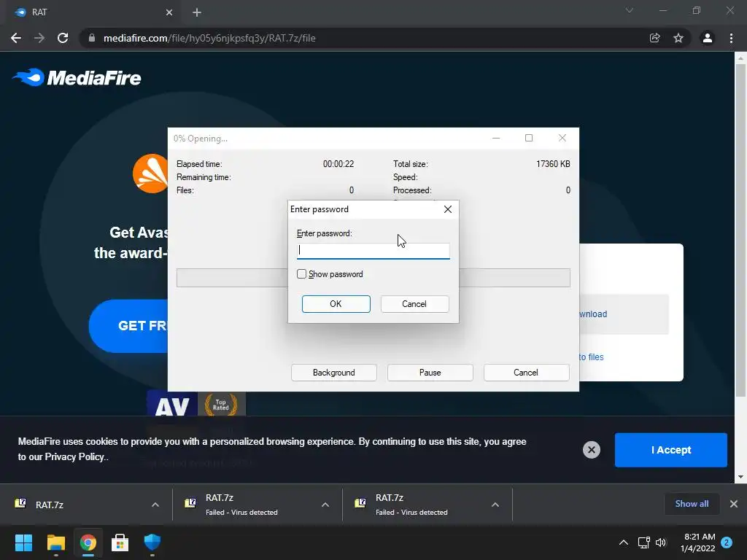This screenshot has width=747, height=560.
Task: Go back in Chrome browser
Action: tap(16, 38)
